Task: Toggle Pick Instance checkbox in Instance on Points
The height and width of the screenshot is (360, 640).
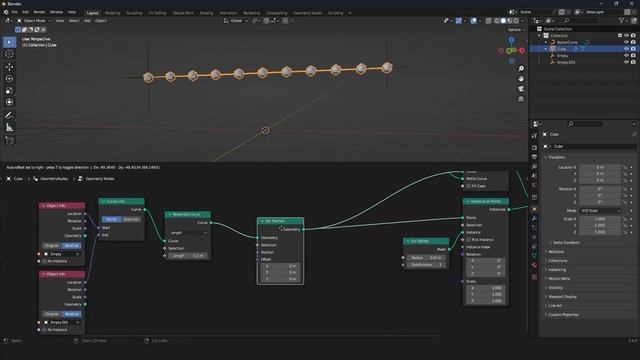Action: 468,240
